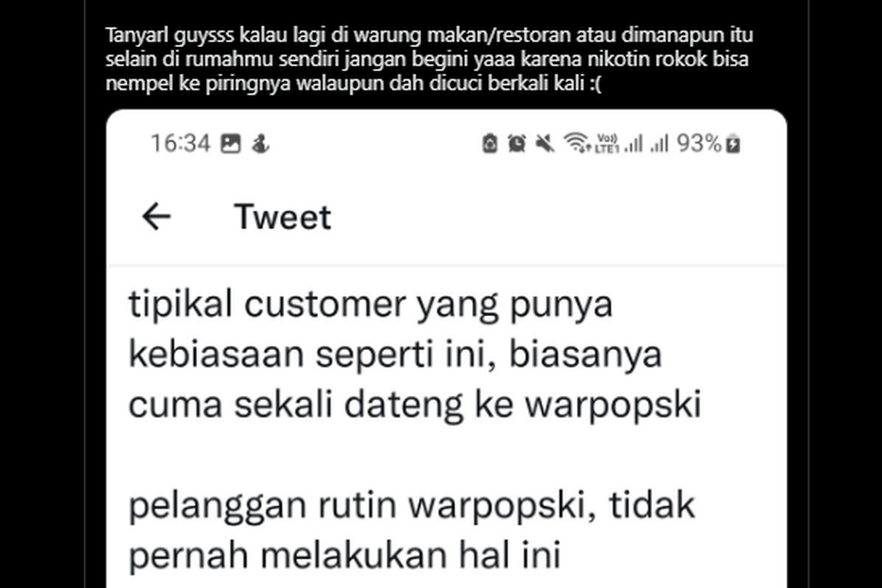This screenshot has height=588, width=882.
Task: Tap the charging battery icon
Action: pyautogui.click(x=733, y=144)
